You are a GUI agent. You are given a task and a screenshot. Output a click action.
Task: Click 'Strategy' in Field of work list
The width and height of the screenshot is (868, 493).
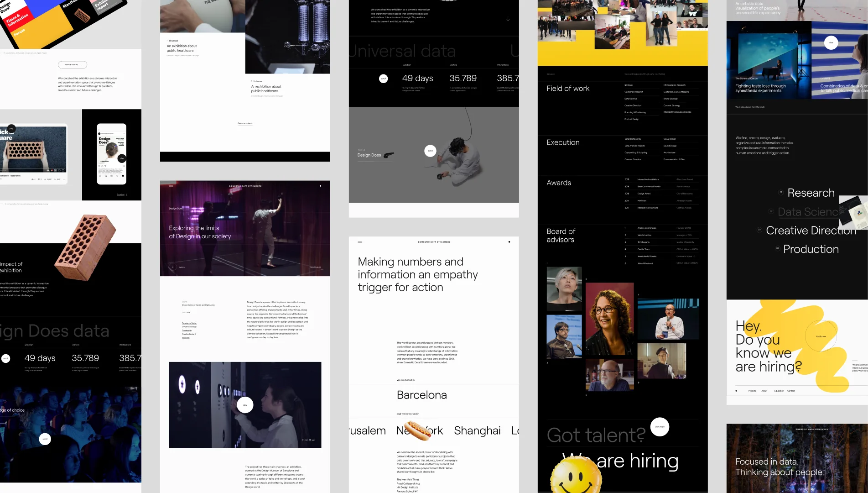pyautogui.click(x=629, y=85)
